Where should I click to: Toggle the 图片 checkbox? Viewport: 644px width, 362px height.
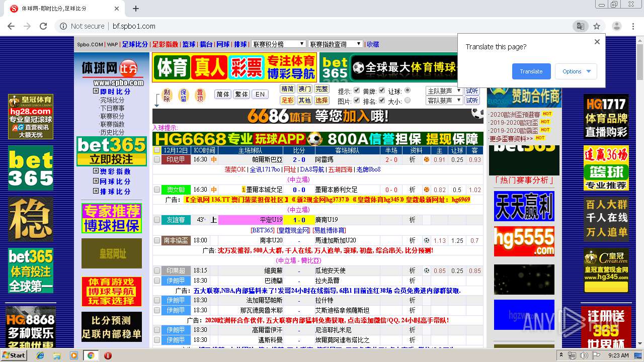pyautogui.click(x=357, y=101)
